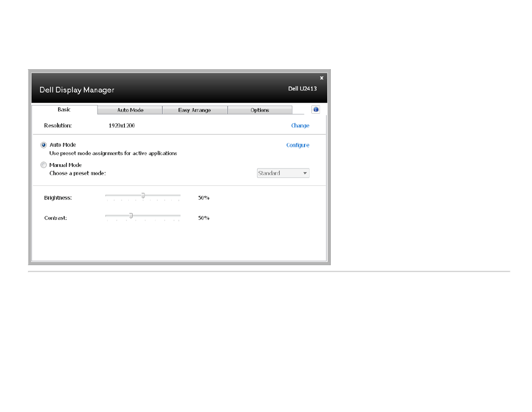Click the Configure link

coord(298,145)
